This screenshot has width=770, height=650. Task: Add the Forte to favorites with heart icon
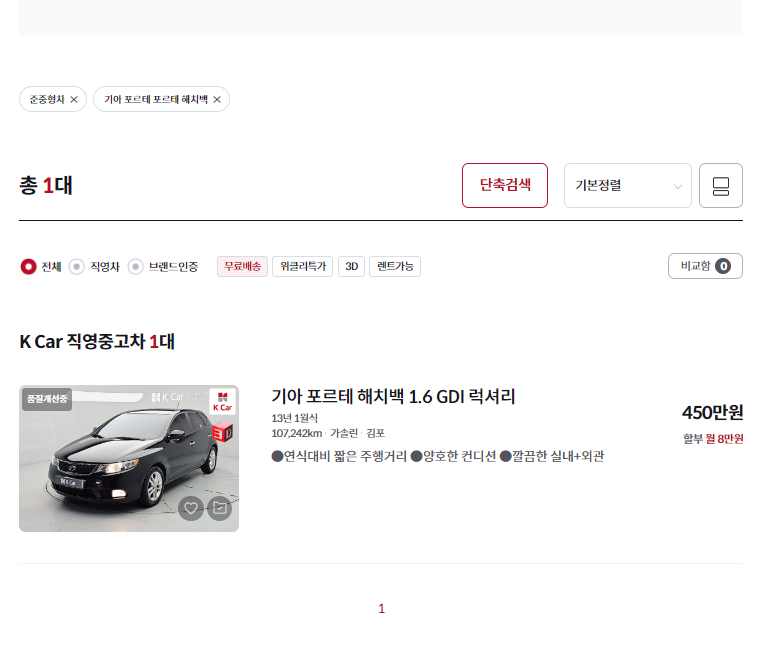tap(191, 508)
